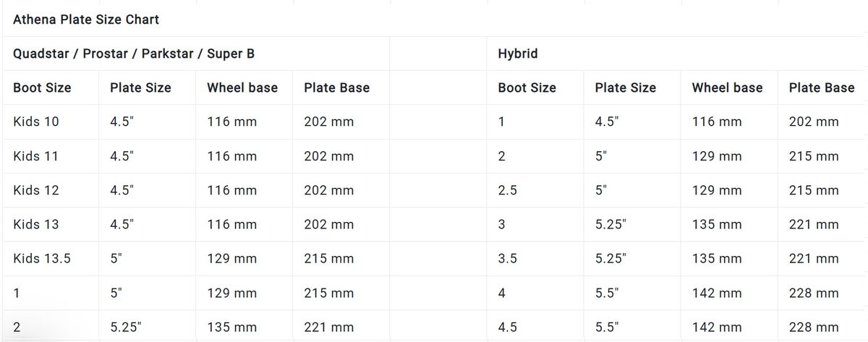This screenshot has width=868, height=342.
Task: Click the Kids 12 row label
Action: 36,190
